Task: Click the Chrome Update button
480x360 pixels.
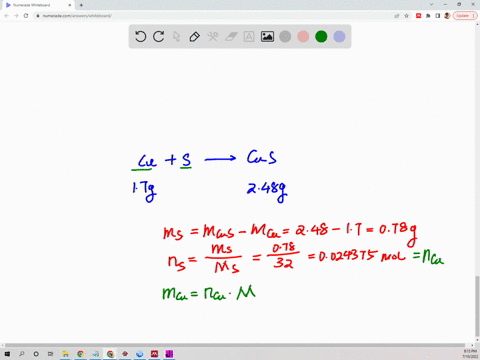Action: [465, 16]
